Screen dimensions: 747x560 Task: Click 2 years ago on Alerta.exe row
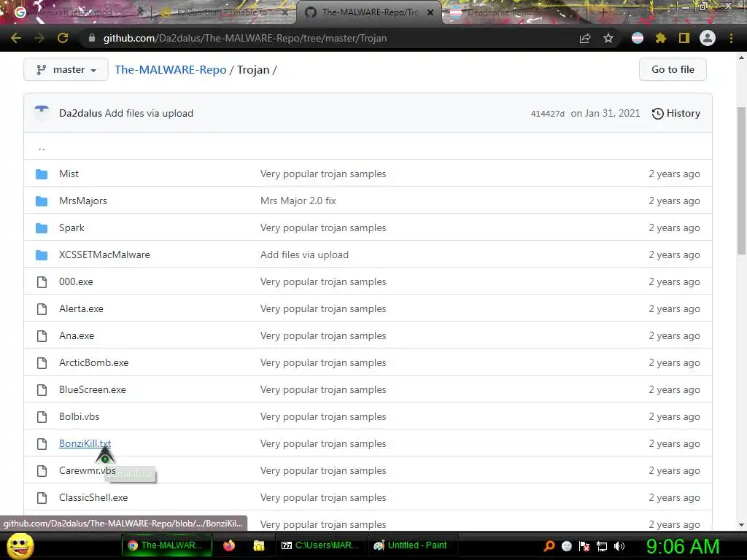tap(674, 308)
